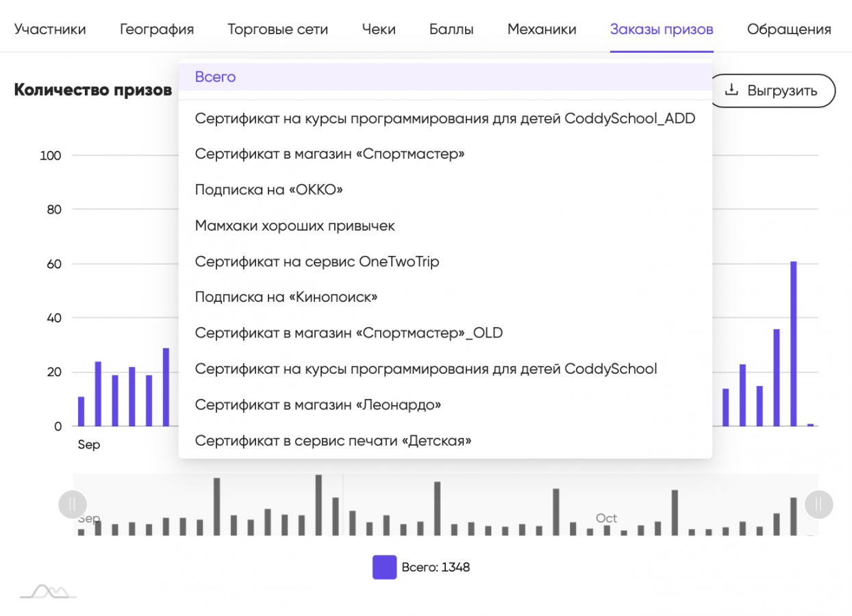Click the tallest purple bar near 60
The width and height of the screenshot is (852, 616).
point(793,344)
